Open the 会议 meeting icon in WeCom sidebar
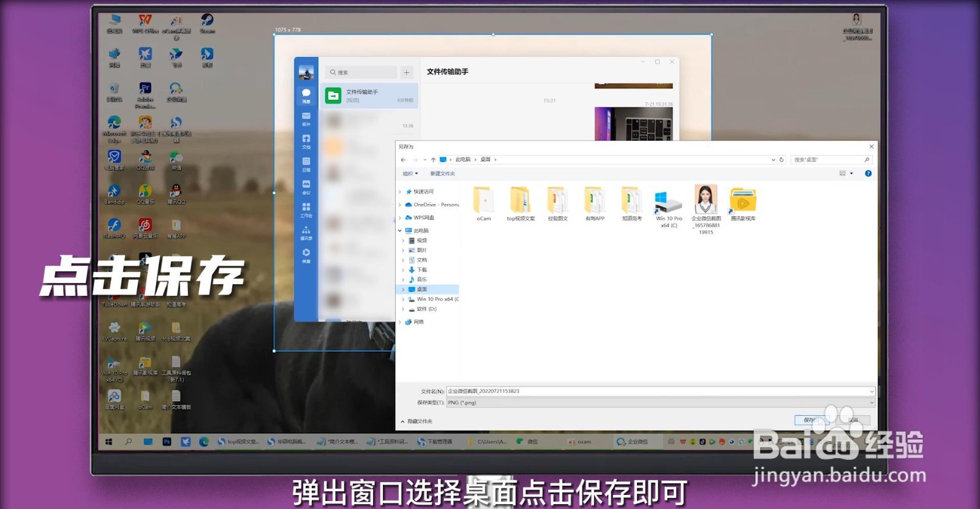The image size is (980, 509). pyautogui.click(x=306, y=187)
